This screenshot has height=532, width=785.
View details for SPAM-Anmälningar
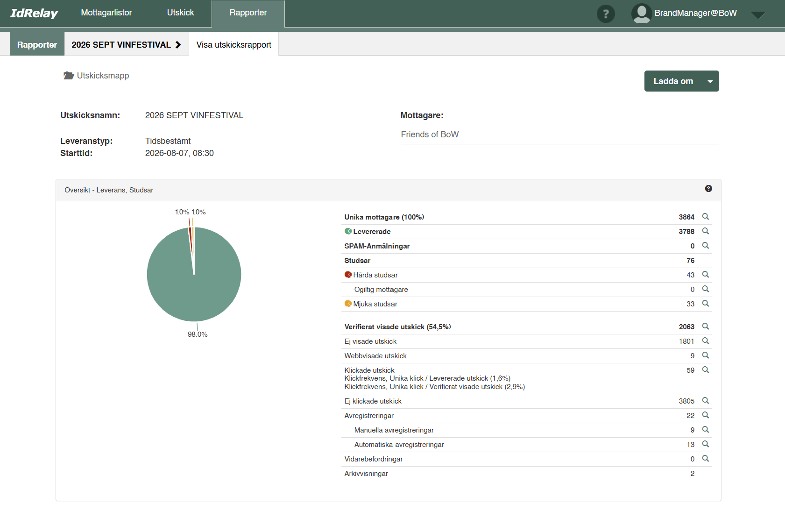706,246
